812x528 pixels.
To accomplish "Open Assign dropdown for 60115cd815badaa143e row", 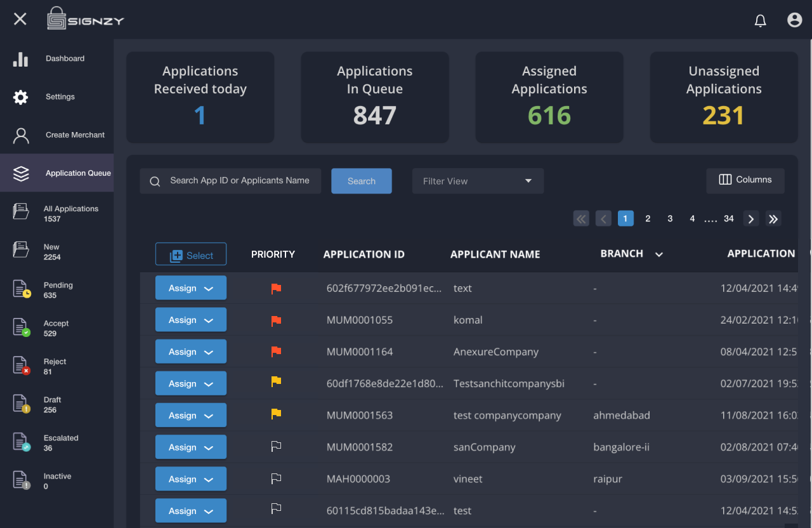I will tap(191, 510).
